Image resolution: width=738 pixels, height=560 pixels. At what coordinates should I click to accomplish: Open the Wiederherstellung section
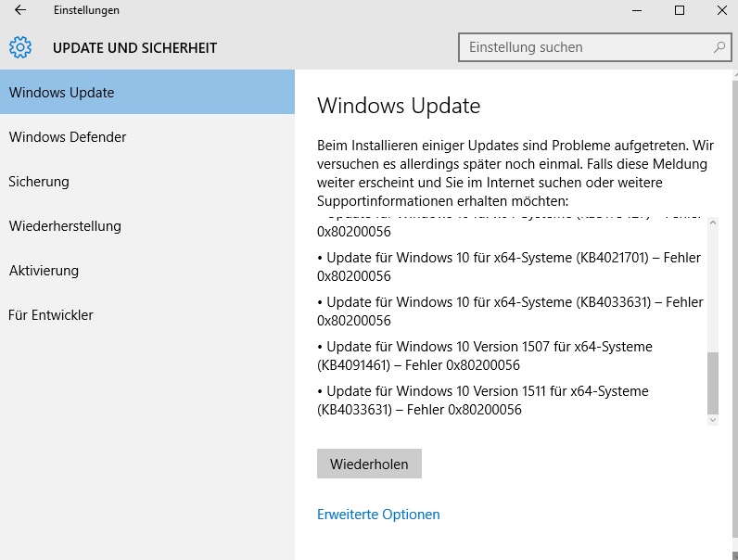[x=147, y=226]
